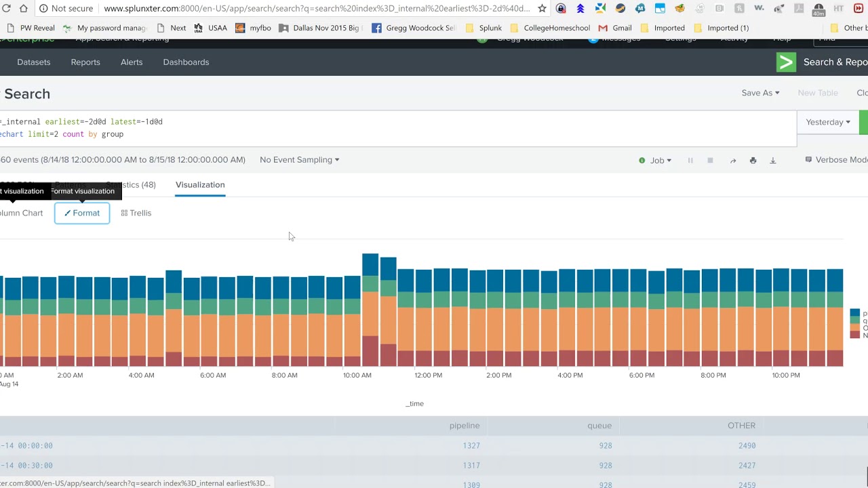This screenshot has height=488, width=868.
Task: Export results with download icon
Action: (772, 161)
